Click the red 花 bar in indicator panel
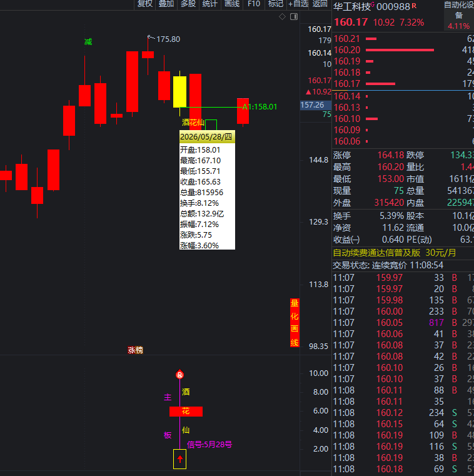Screen dimensions: 474x476 point(186,412)
